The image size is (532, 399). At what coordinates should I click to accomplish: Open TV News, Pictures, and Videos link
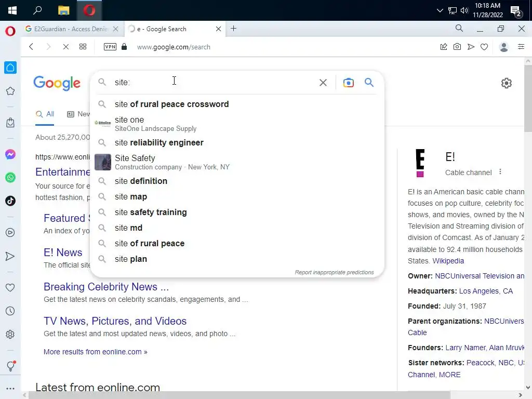pos(115,321)
